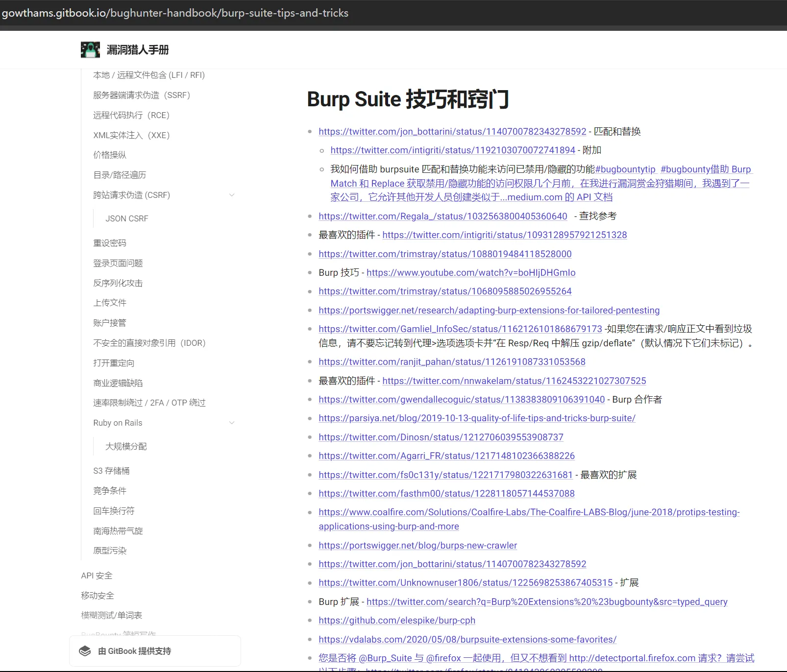Open 不安全的直接对象引用 (IDOR) page
Viewport: 787px width, 672px height.
pyautogui.click(x=149, y=343)
